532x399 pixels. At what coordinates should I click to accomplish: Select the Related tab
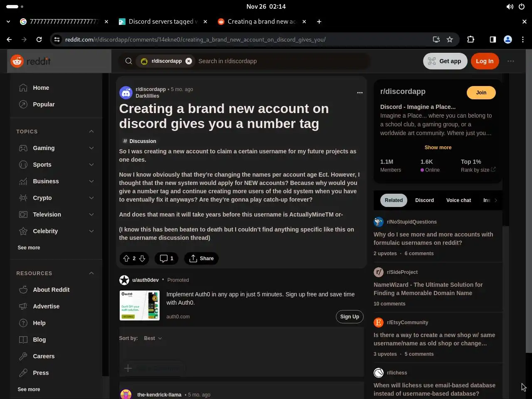coord(394,200)
